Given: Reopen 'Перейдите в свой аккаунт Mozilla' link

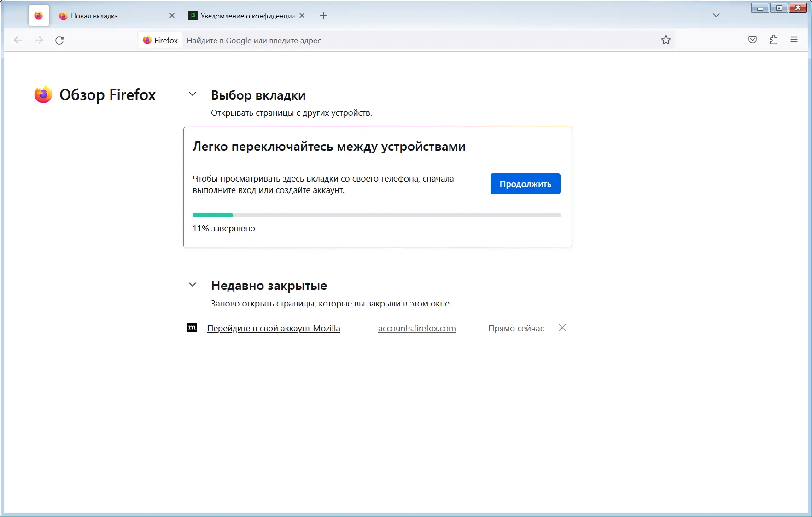Looking at the screenshot, I should coord(274,328).
